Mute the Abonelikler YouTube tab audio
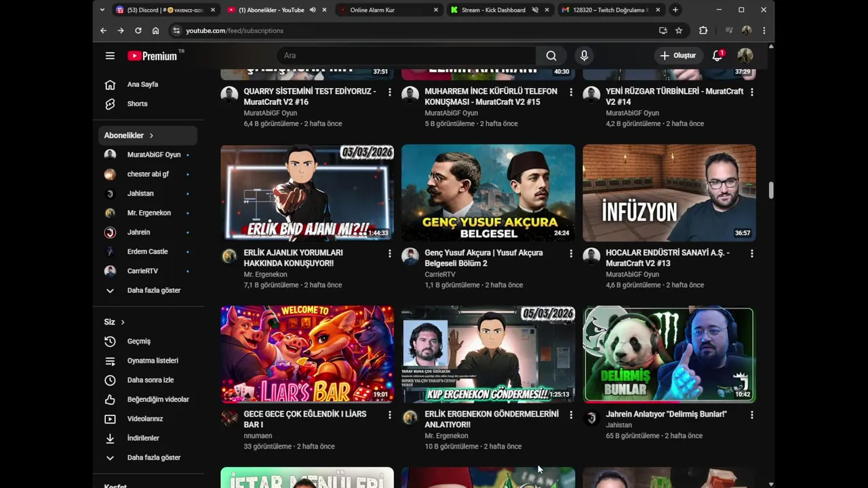 click(313, 9)
